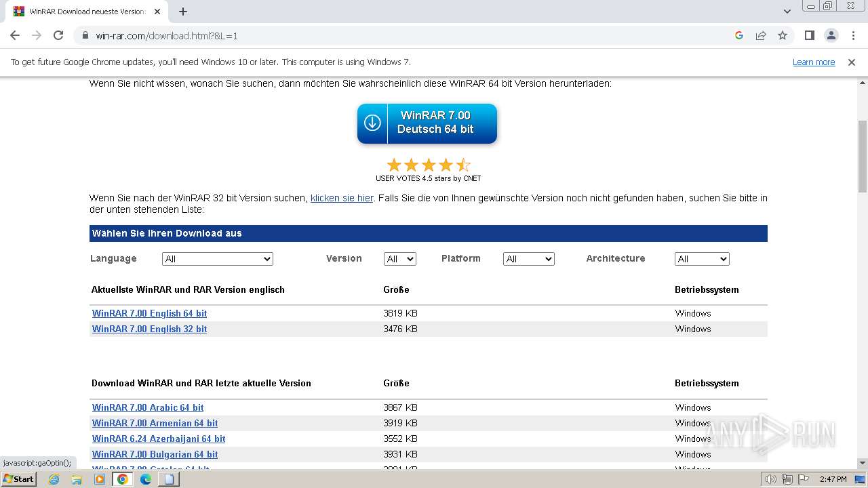Viewport: 868px width, 488px height.
Task: Download WinRAR 7.00 Arabic 64 bit
Action: [x=148, y=407]
